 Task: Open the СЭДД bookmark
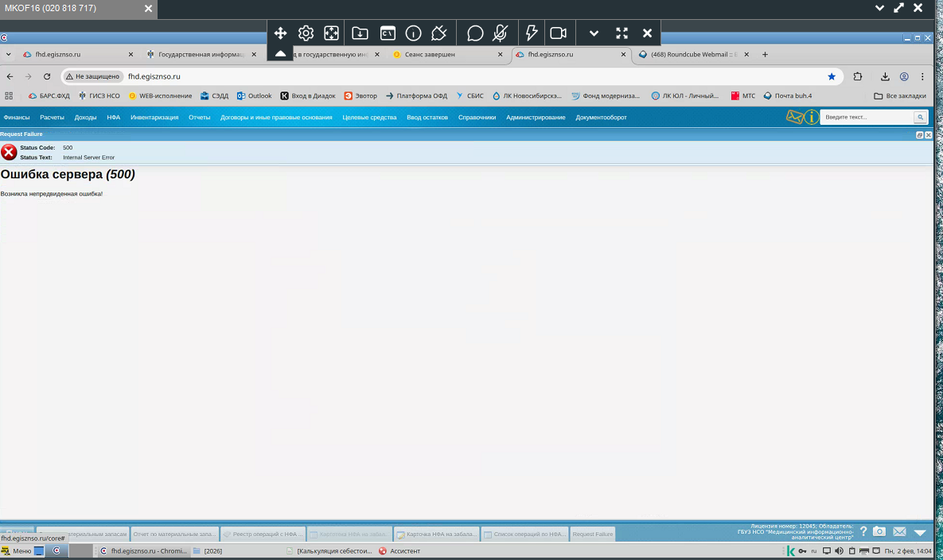pyautogui.click(x=214, y=95)
